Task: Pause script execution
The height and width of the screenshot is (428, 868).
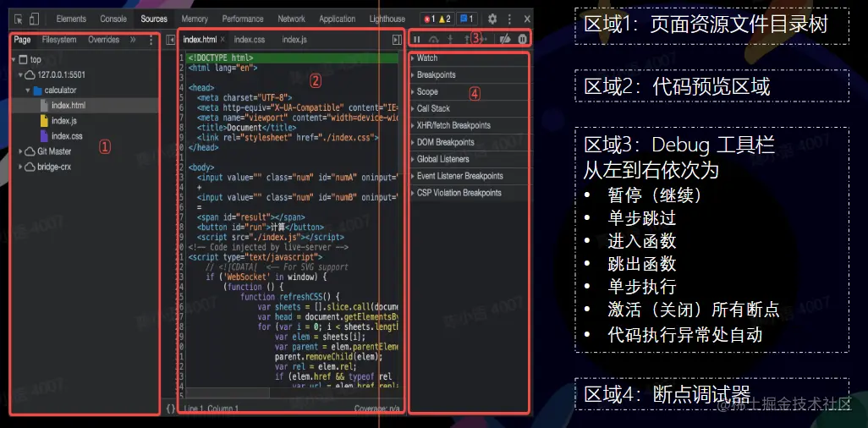Action: coord(417,39)
